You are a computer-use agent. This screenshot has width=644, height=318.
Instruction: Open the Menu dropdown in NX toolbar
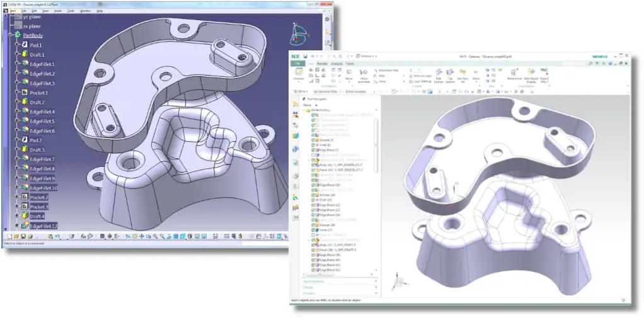300,91
